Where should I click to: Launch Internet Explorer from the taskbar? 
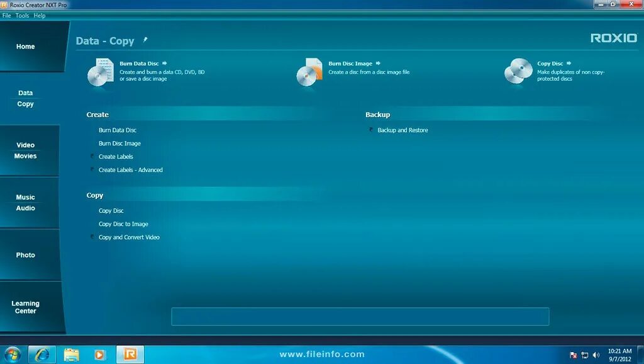click(x=42, y=354)
